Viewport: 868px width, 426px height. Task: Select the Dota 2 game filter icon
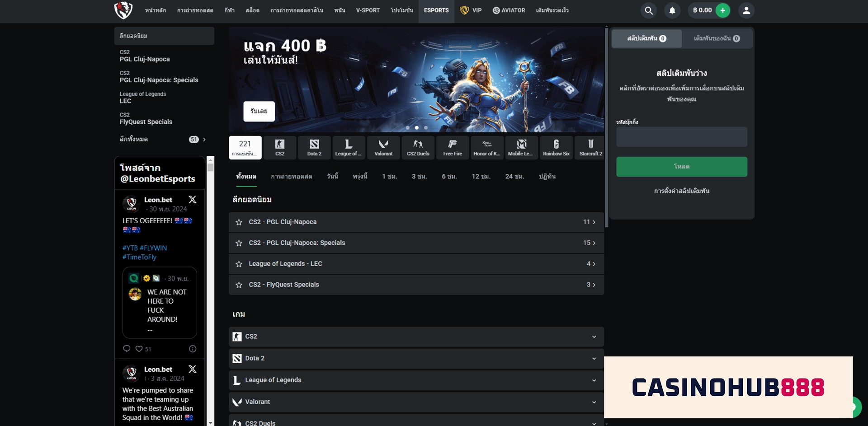314,147
